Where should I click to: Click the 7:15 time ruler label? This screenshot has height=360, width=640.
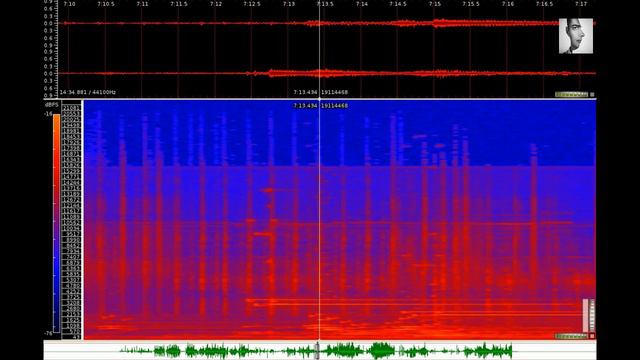pyautogui.click(x=435, y=4)
